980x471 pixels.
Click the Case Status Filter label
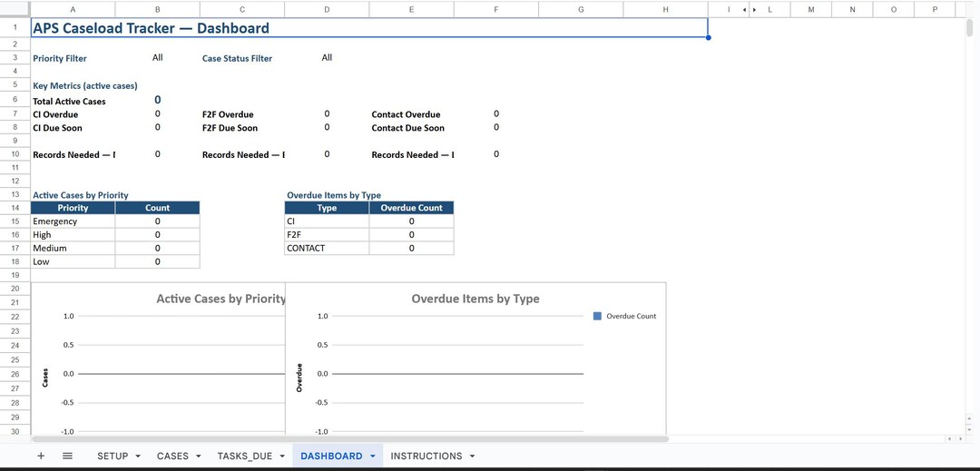click(x=237, y=59)
